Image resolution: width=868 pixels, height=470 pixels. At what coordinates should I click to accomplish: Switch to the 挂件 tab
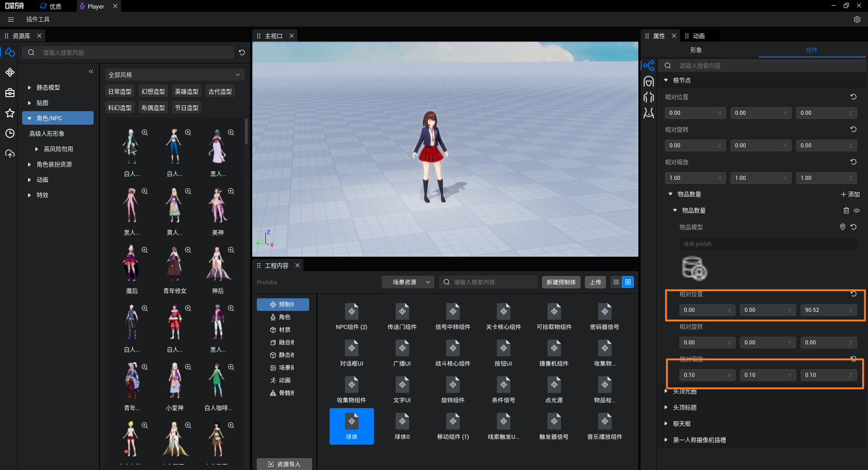click(812, 50)
